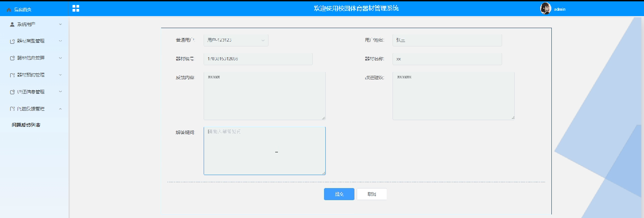Expand the 器材信息管理 chevron

click(x=60, y=58)
